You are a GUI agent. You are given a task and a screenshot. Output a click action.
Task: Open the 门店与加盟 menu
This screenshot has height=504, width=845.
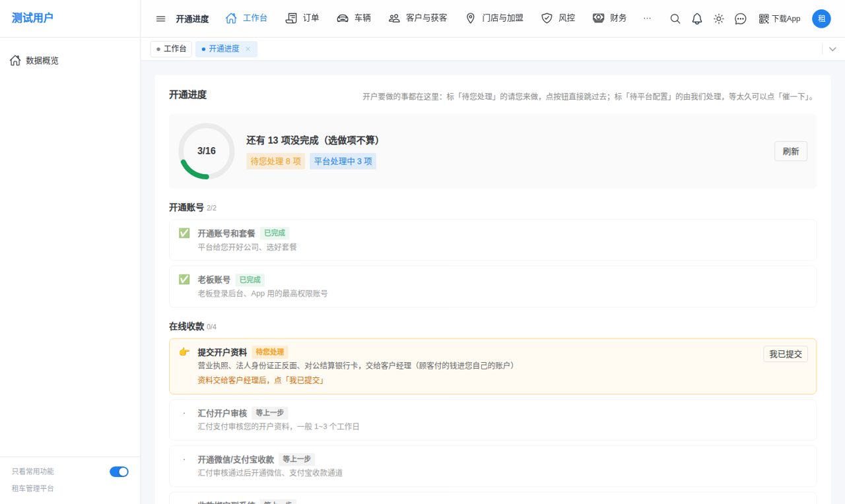[x=494, y=18]
